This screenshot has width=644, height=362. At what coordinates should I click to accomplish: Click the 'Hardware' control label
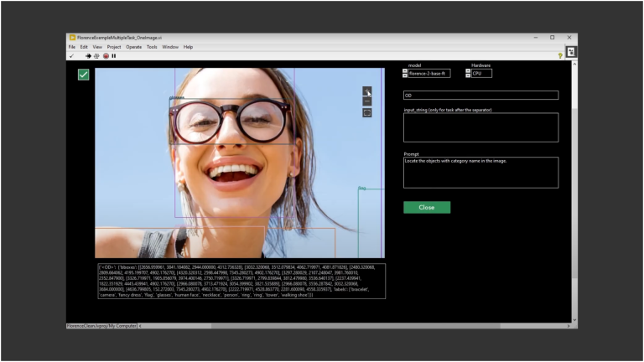click(x=480, y=65)
